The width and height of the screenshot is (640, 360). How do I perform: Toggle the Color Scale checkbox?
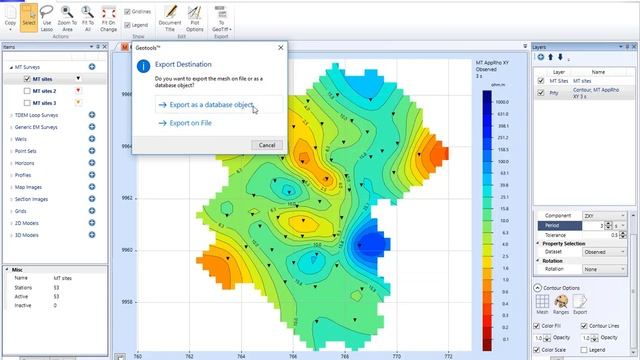coord(537,350)
